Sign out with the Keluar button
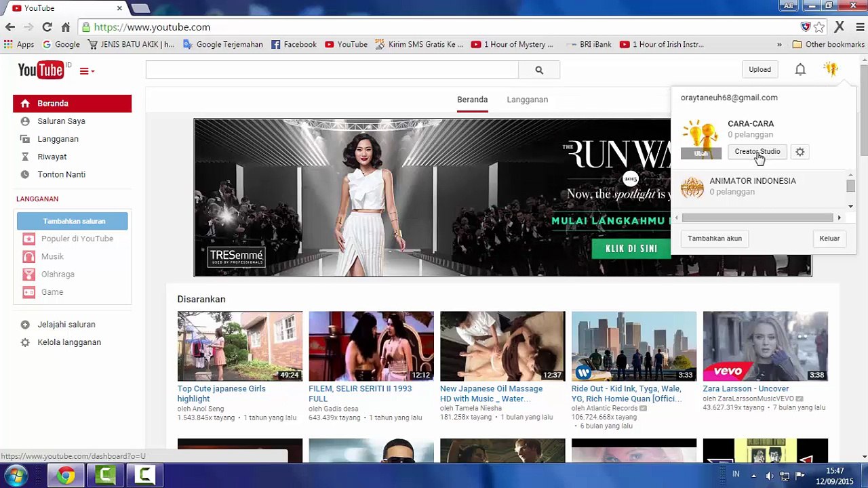 click(829, 239)
